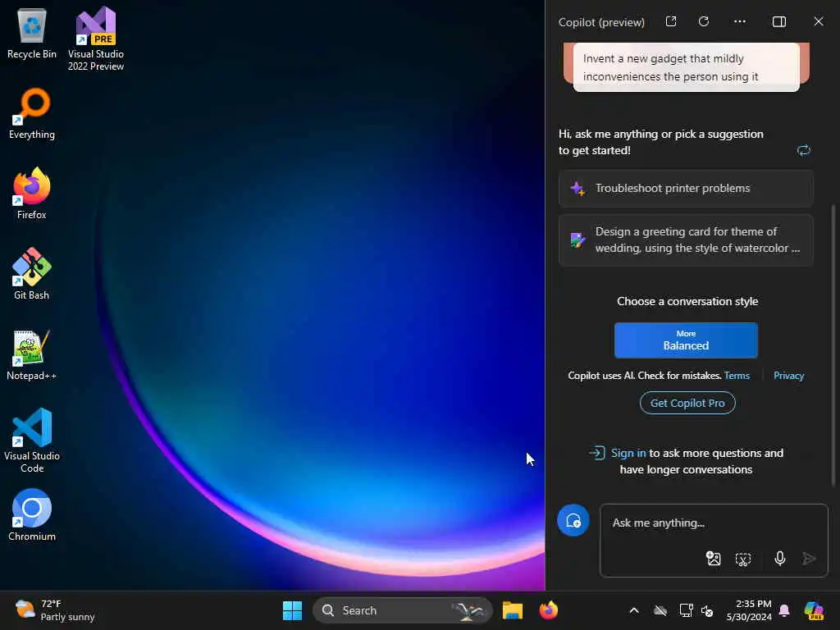Open the weather widget in taskbar
840x630 pixels.
[x=55, y=610]
